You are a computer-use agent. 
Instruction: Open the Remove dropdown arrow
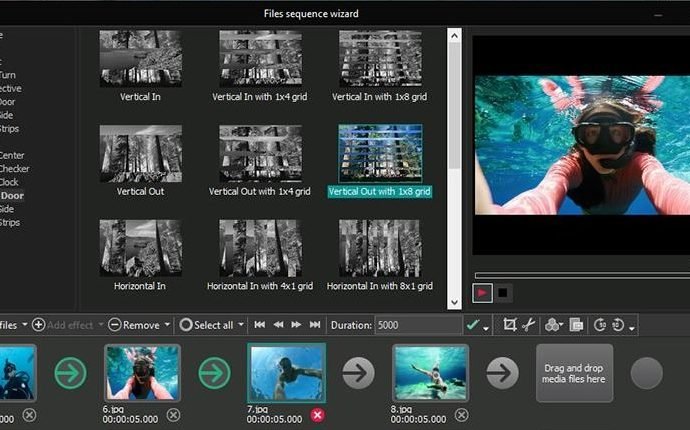click(x=167, y=325)
